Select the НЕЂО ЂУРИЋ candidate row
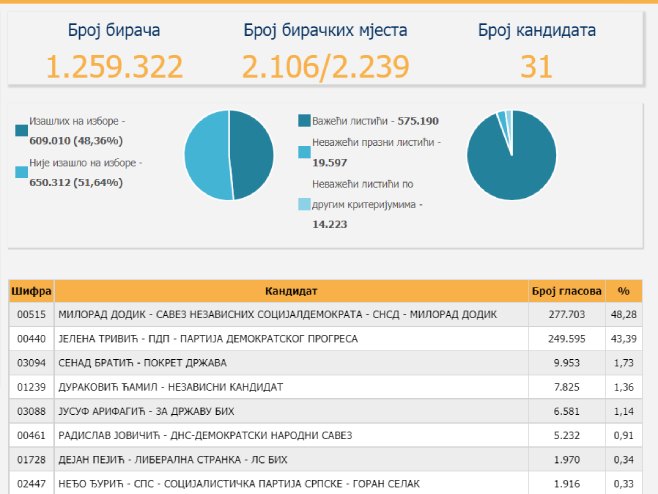 pyautogui.click(x=326, y=483)
